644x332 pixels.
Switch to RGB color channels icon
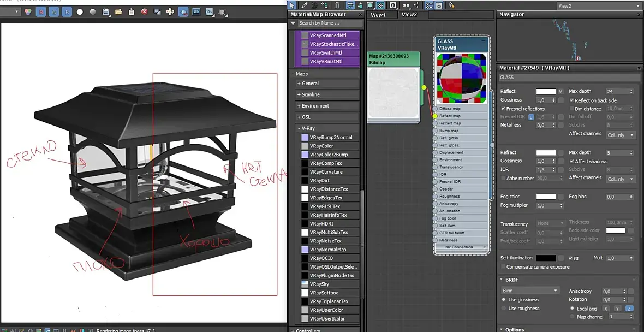(27, 12)
